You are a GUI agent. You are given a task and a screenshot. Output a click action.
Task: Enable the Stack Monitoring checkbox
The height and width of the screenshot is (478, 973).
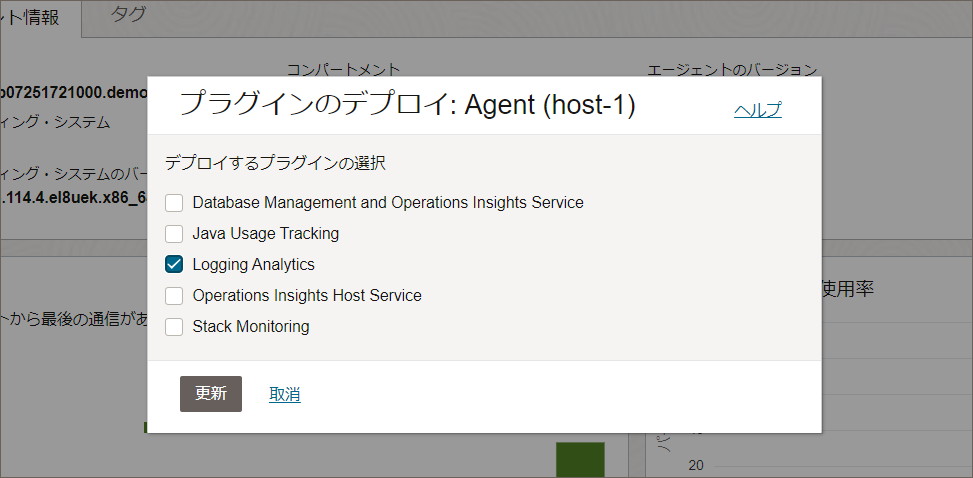(x=174, y=327)
